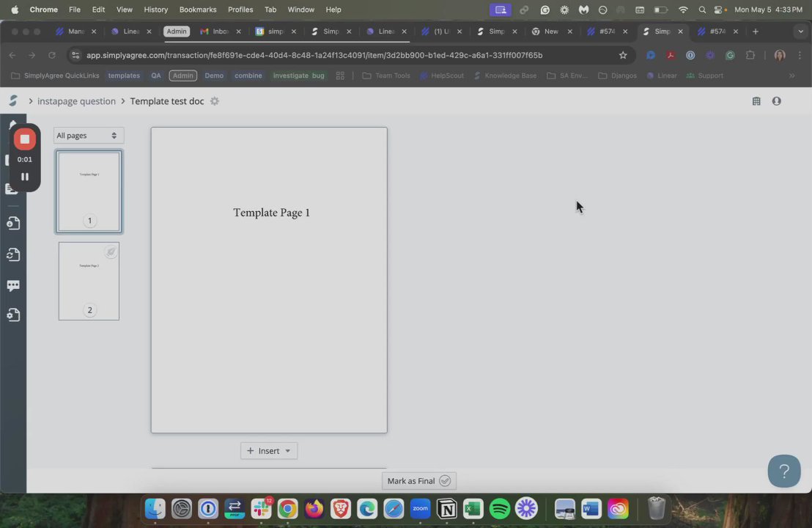Open the View menu

click(125, 10)
